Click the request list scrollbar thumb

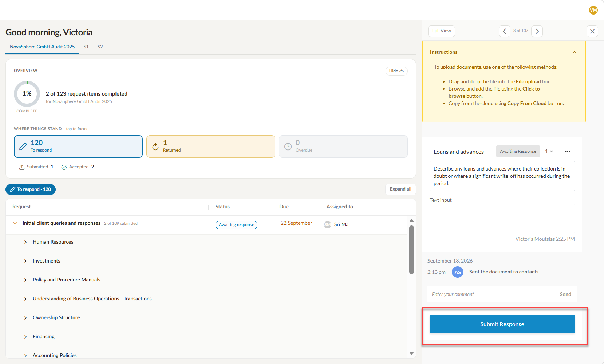point(411,250)
